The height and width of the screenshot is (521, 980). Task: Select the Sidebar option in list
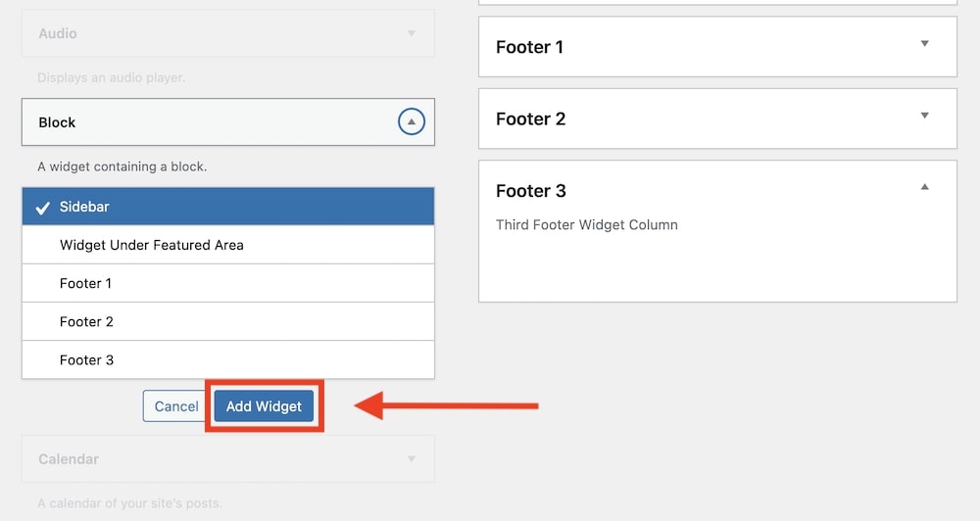(227, 207)
